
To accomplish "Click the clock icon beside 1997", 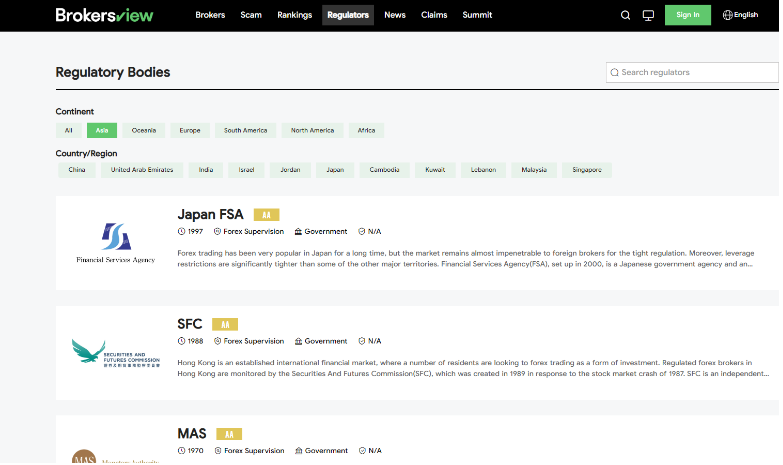I will 181,232.
